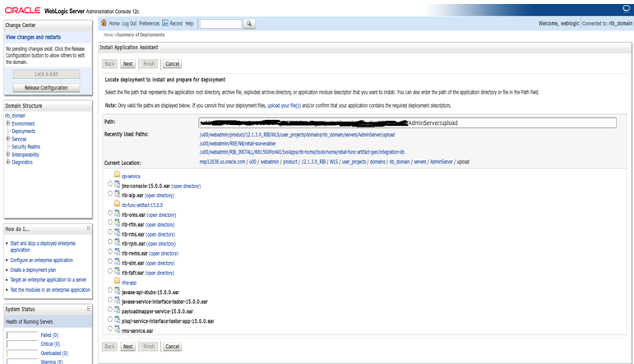
Task: Click Critical (0) server health link
Action: pos(50,343)
